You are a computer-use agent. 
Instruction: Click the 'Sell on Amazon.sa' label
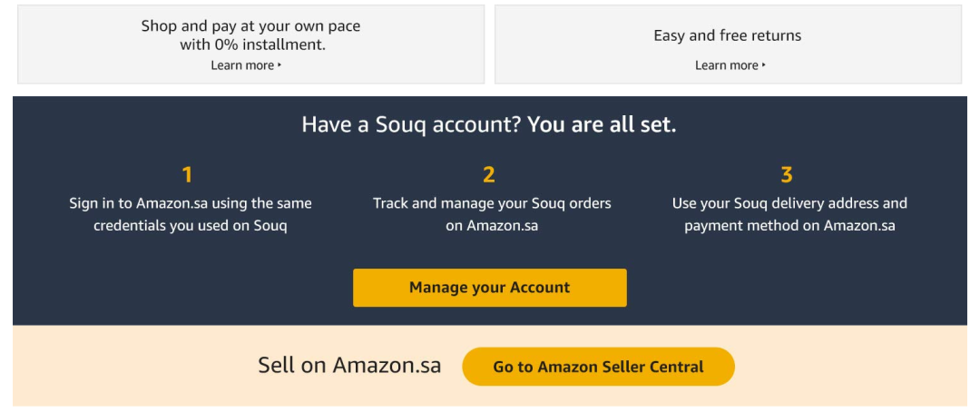[349, 365]
